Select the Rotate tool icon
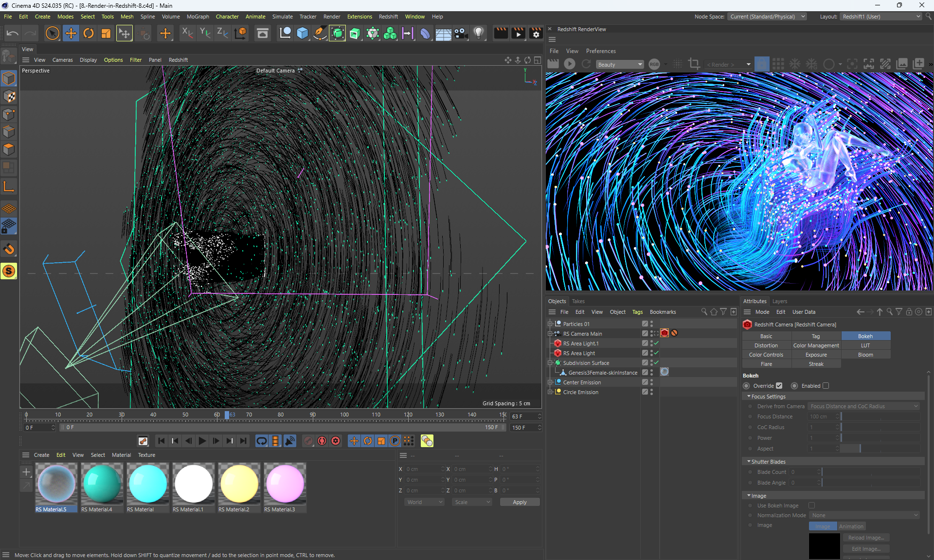934x560 pixels. click(89, 34)
